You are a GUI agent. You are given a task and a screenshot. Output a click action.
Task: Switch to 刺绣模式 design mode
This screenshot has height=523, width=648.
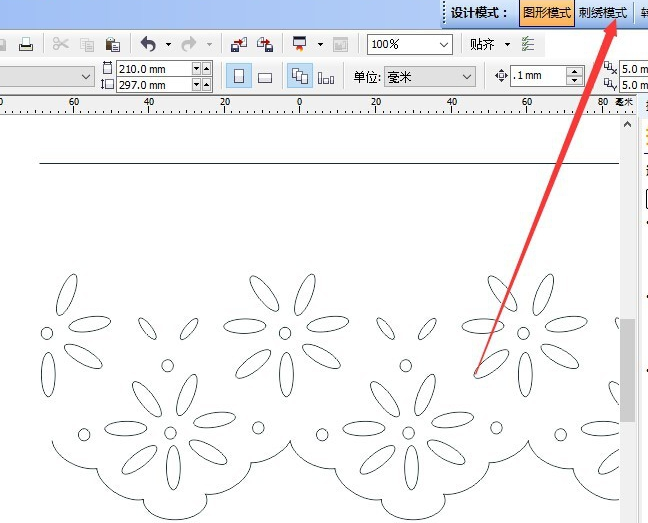(x=603, y=13)
